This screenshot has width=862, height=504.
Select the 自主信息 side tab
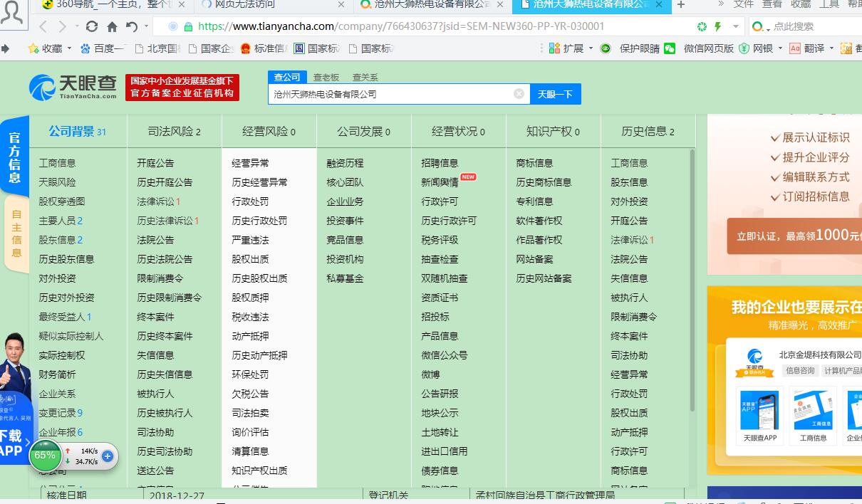pos(16,233)
